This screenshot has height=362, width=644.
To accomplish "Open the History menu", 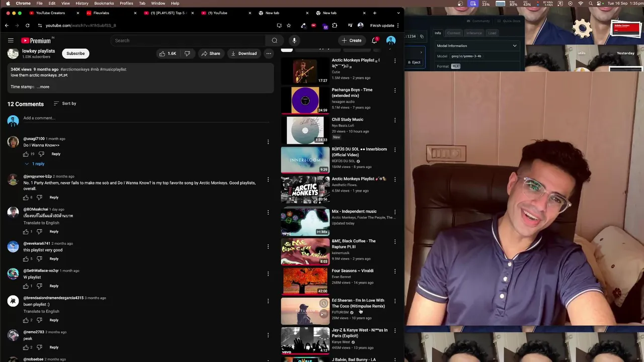I will [x=82, y=4].
